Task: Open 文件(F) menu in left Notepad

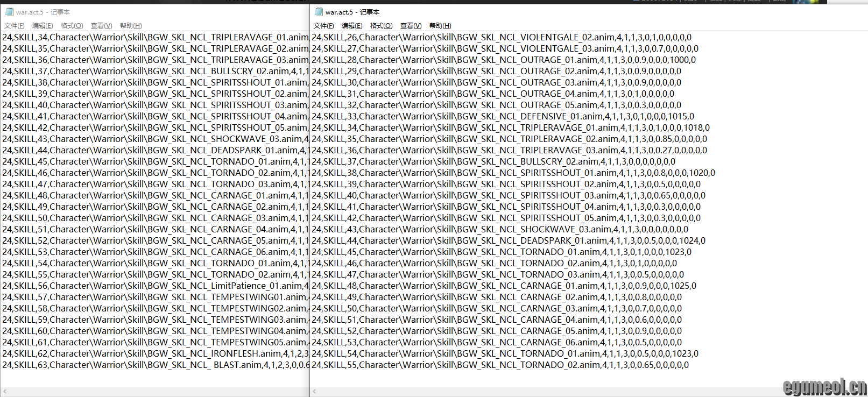Action: pos(15,26)
